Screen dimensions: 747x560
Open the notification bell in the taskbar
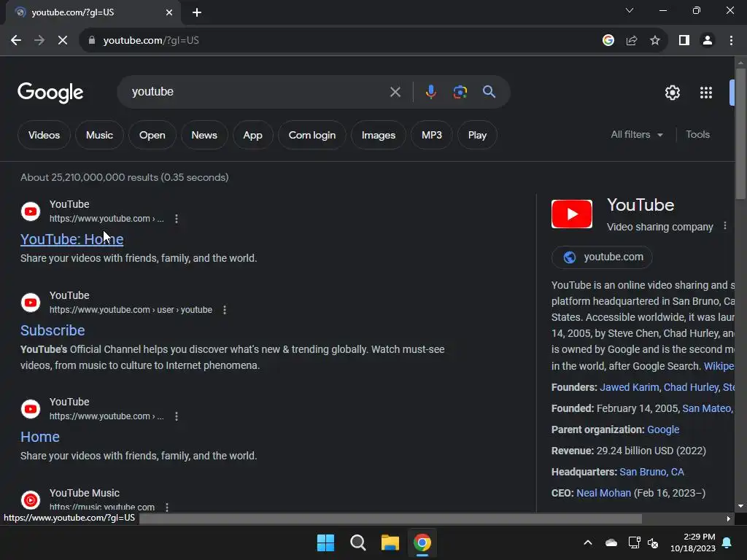(727, 542)
